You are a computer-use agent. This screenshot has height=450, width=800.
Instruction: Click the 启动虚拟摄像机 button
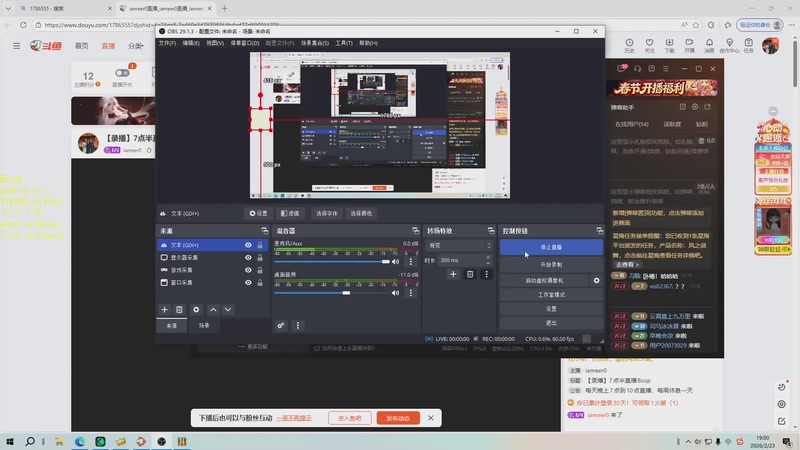(x=544, y=281)
